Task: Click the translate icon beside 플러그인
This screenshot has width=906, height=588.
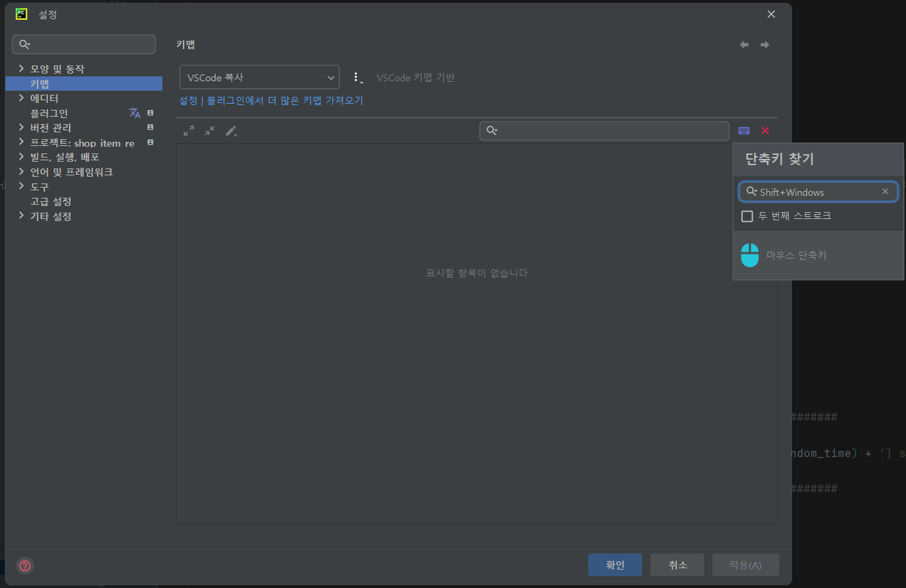Action: click(134, 113)
